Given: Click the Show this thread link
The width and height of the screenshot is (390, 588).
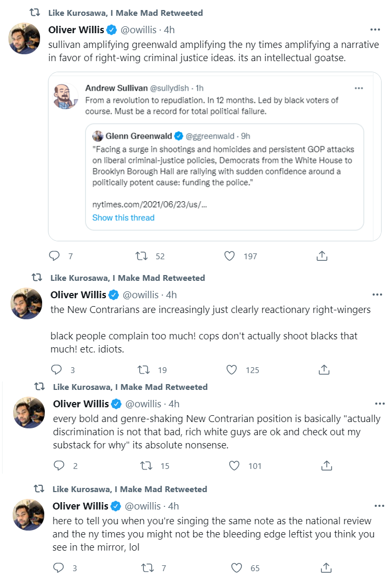Looking at the screenshot, I should [123, 218].
